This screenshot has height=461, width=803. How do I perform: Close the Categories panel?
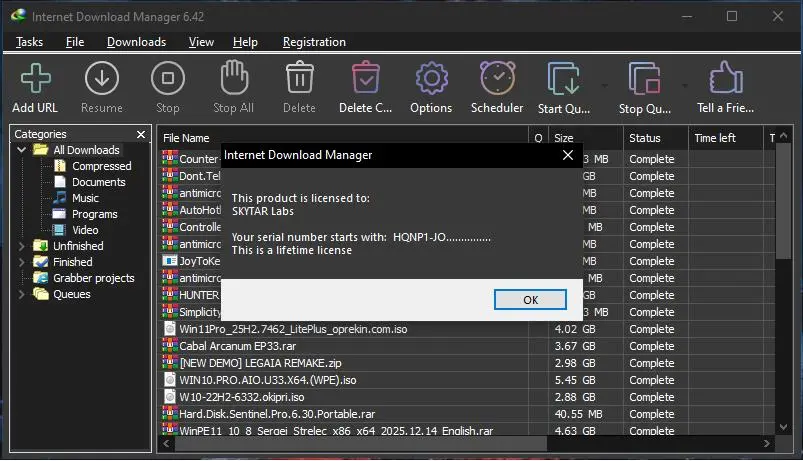click(x=141, y=134)
